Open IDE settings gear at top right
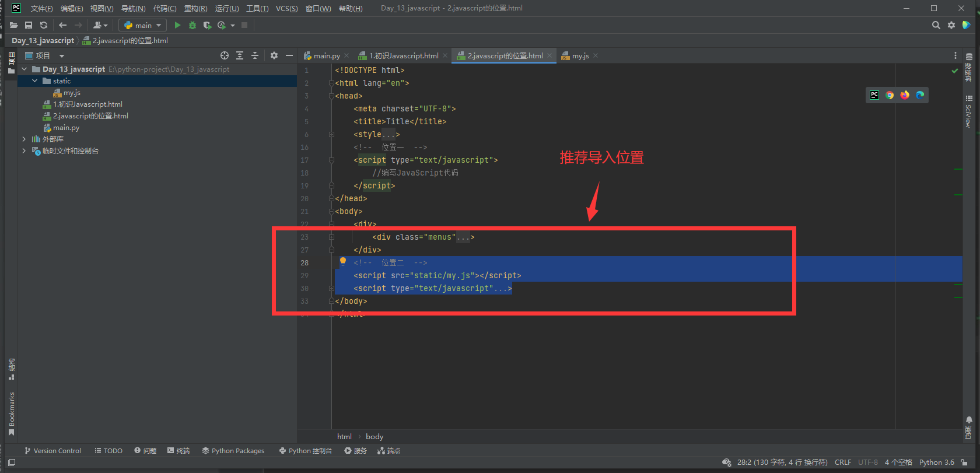 pos(951,25)
